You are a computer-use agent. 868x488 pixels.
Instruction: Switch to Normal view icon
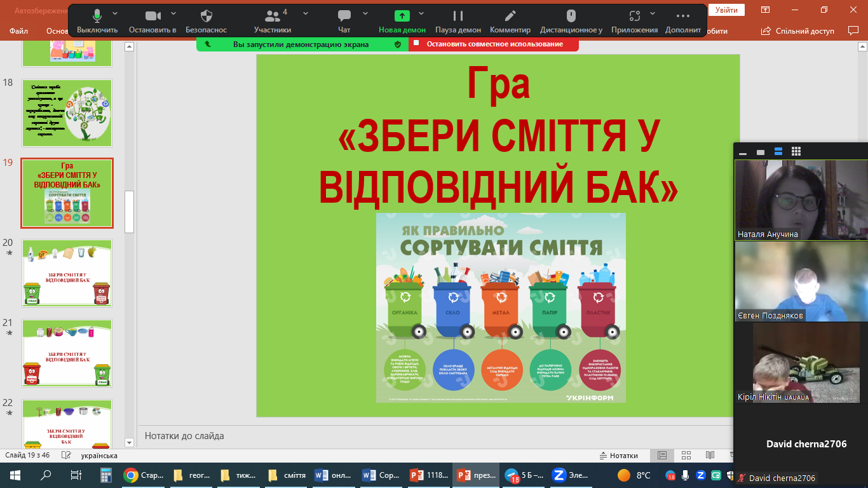(x=662, y=456)
